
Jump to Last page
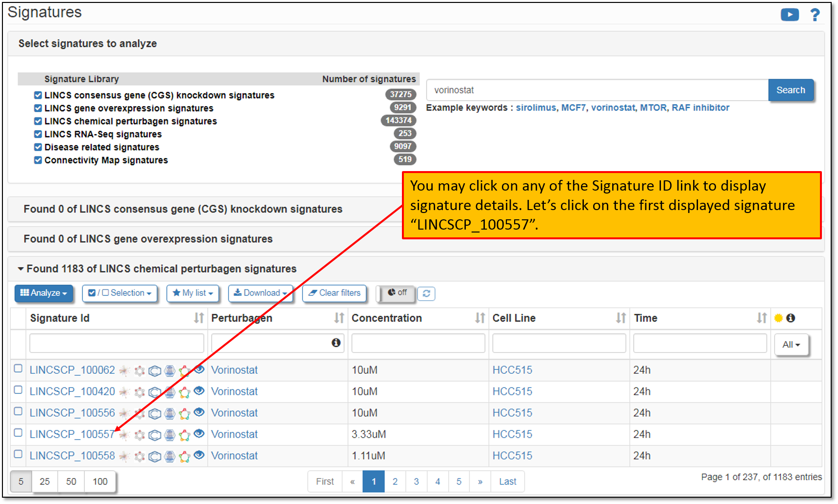click(507, 482)
